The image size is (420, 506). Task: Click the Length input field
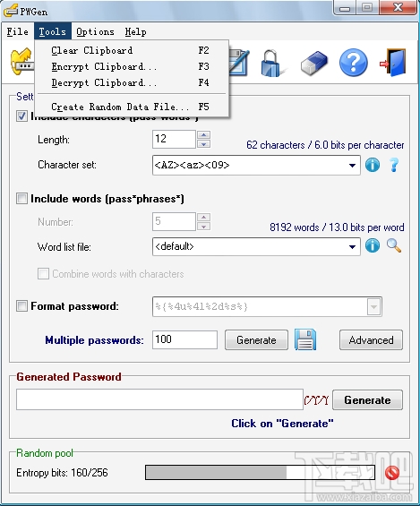coord(174,139)
